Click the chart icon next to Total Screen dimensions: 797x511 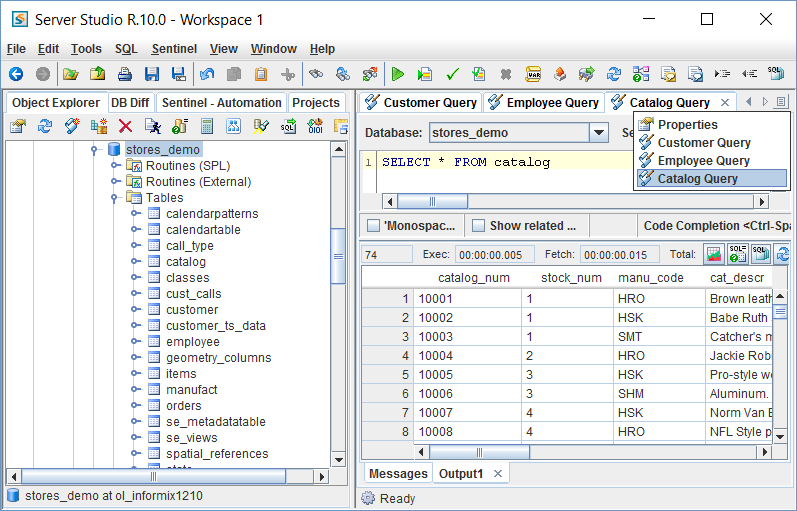coord(713,254)
